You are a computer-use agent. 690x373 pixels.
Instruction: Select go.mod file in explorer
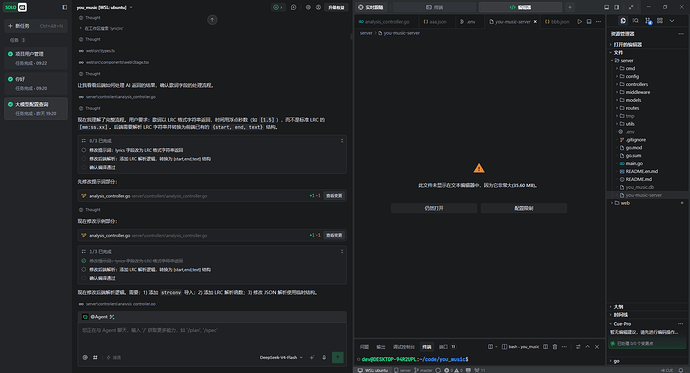[634, 148]
